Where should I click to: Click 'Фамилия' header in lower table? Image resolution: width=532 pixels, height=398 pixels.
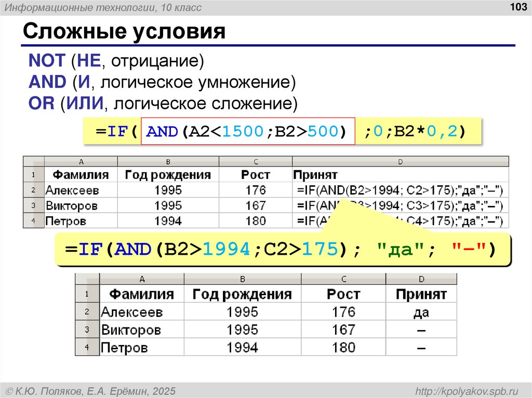[x=142, y=294]
